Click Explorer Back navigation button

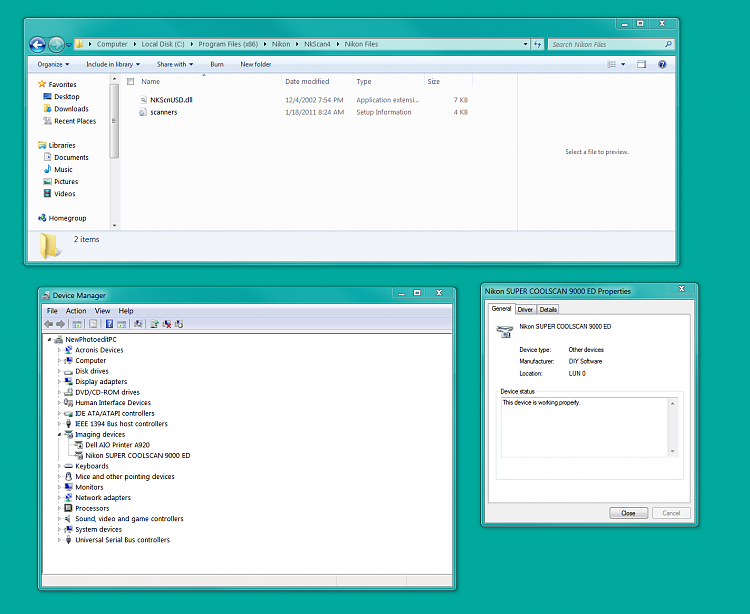tap(37, 44)
